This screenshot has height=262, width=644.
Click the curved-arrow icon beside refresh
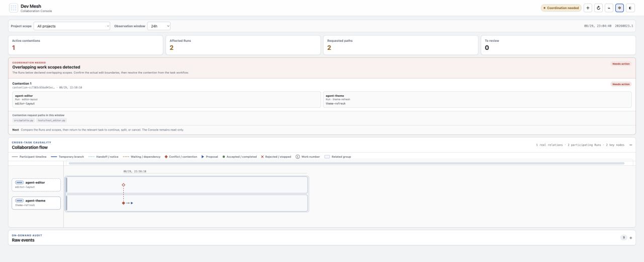click(x=609, y=8)
